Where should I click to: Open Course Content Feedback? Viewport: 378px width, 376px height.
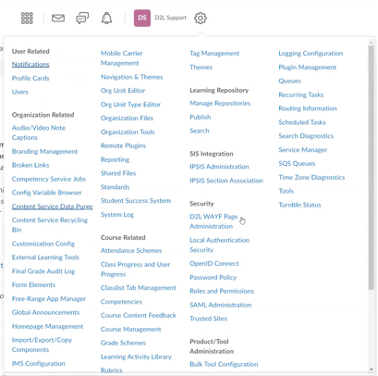click(138, 315)
